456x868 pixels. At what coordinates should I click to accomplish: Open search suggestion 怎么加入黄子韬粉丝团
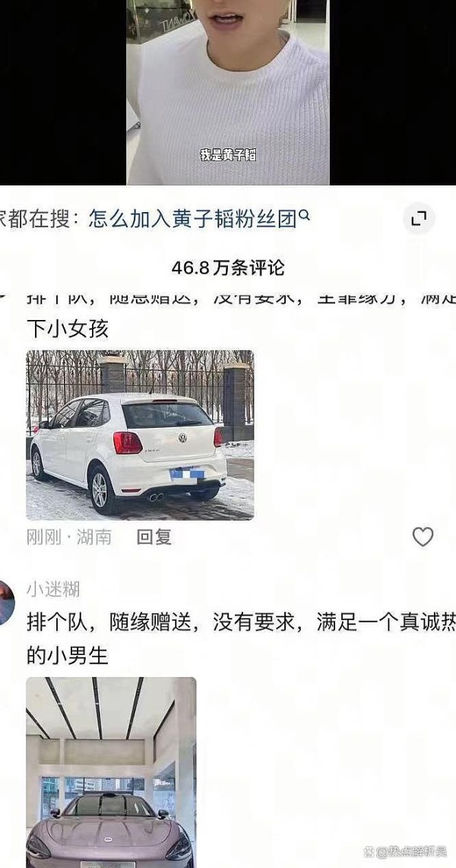pyautogui.click(x=192, y=219)
